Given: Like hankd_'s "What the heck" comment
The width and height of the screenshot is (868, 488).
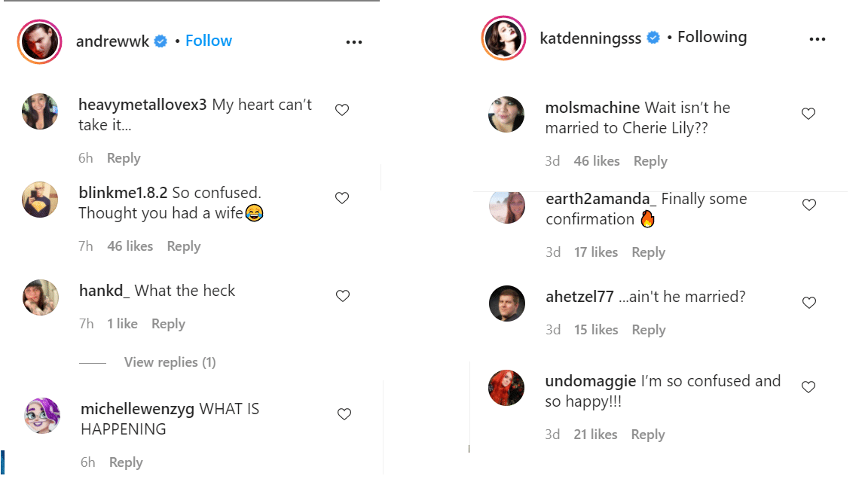Looking at the screenshot, I should pos(343,296).
